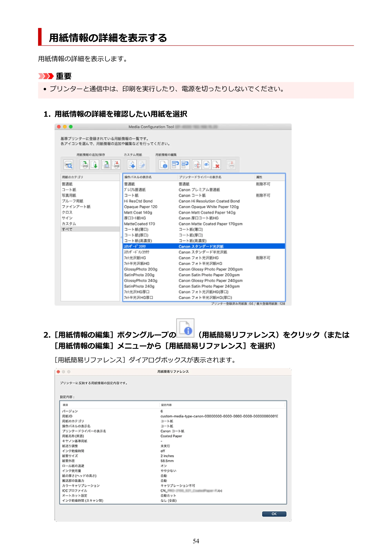Select サイン category

tap(90, 218)
